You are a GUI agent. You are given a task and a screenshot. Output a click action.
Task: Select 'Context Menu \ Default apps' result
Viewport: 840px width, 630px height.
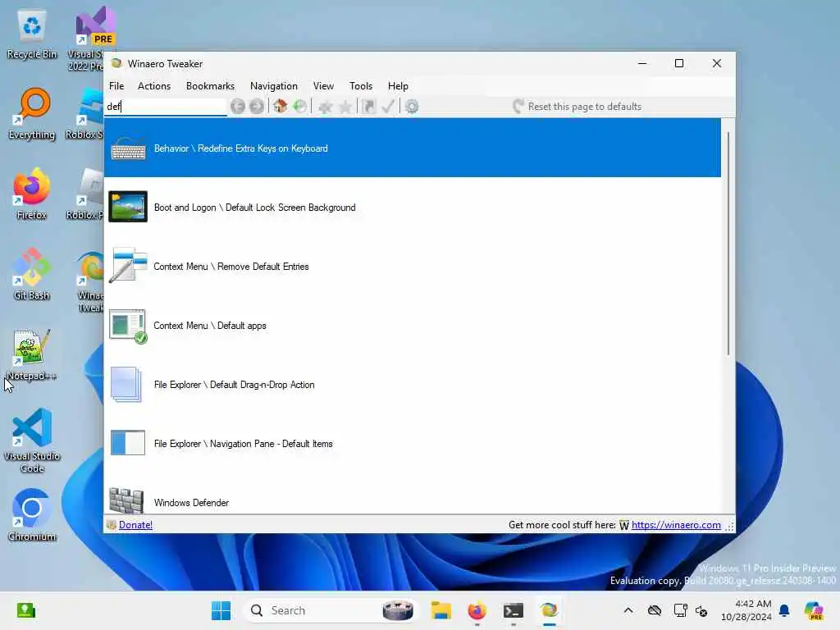(x=413, y=325)
